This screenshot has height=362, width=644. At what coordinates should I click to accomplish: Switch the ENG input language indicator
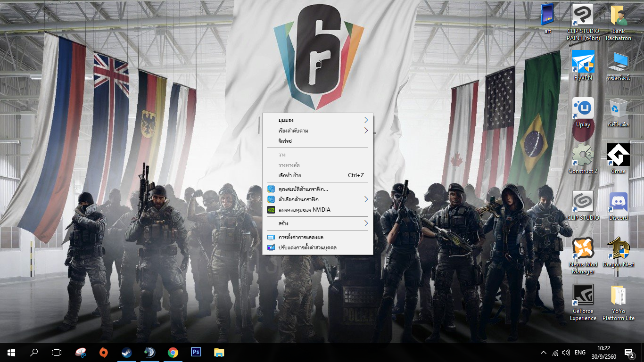point(580,353)
